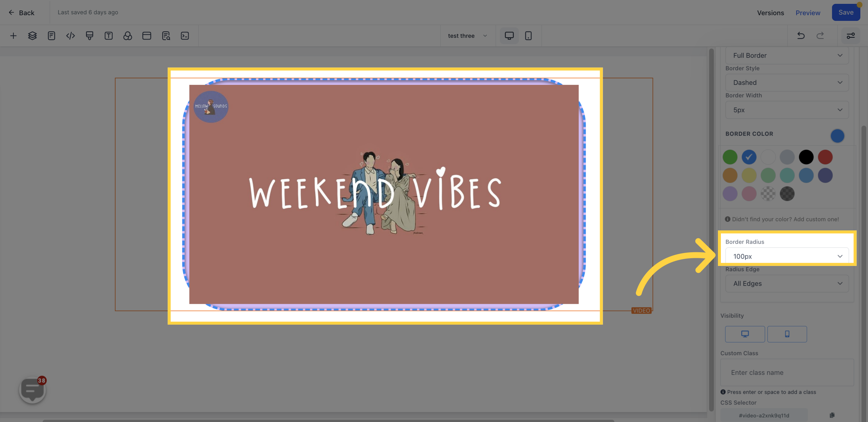Select the pink color swatch
This screenshot has height=422, width=868.
click(x=749, y=194)
